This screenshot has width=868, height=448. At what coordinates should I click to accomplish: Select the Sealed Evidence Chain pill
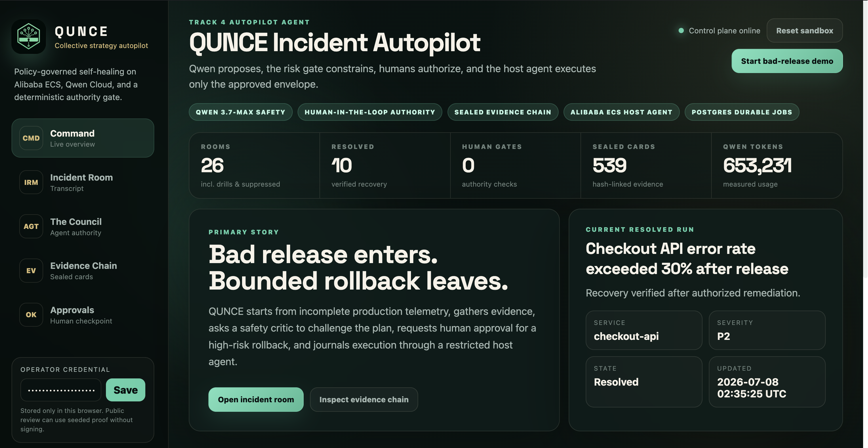point(503,112)
